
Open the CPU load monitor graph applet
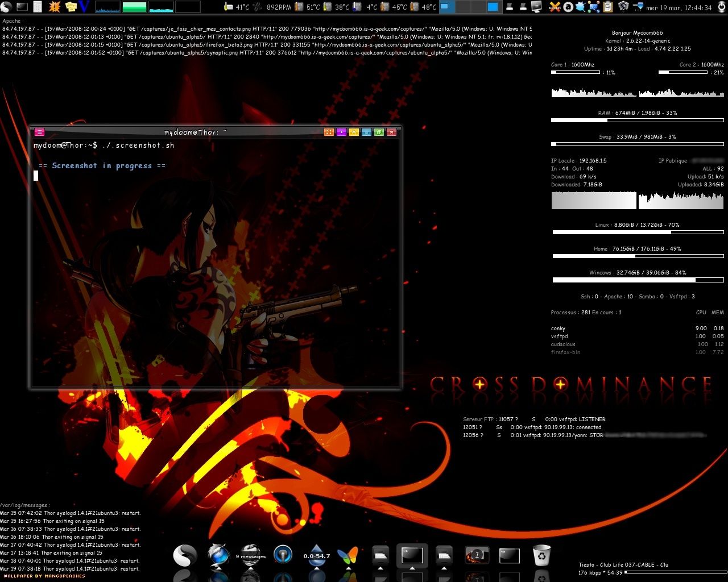tap(107, 7)
